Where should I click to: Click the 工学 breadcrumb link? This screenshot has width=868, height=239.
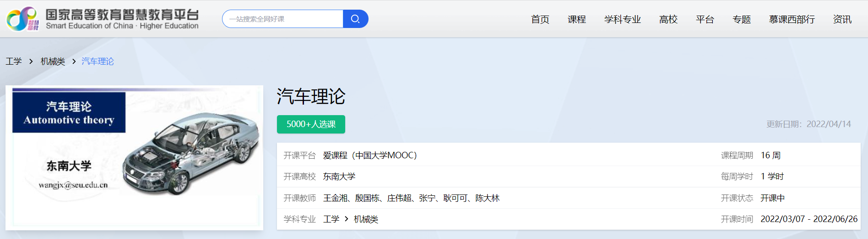pyautogui.click(x=14, y=61)
